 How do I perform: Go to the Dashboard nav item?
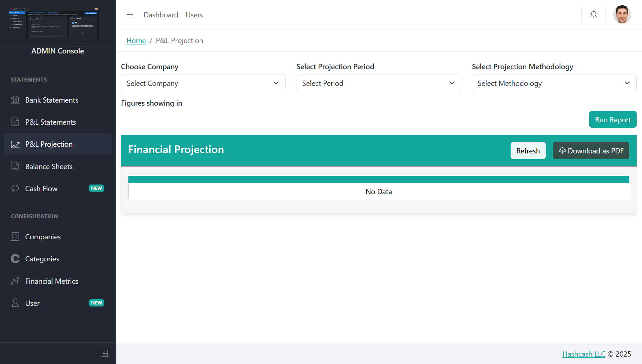point(161,15)
